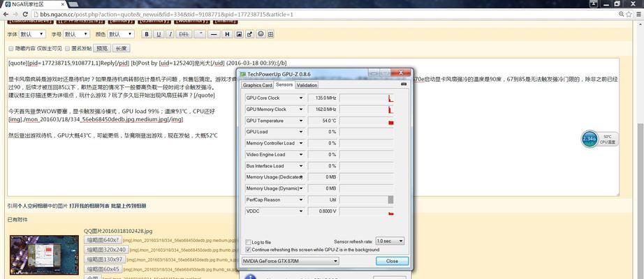
Task: Apply bold formatting with the B button
Action: (147, 34)
